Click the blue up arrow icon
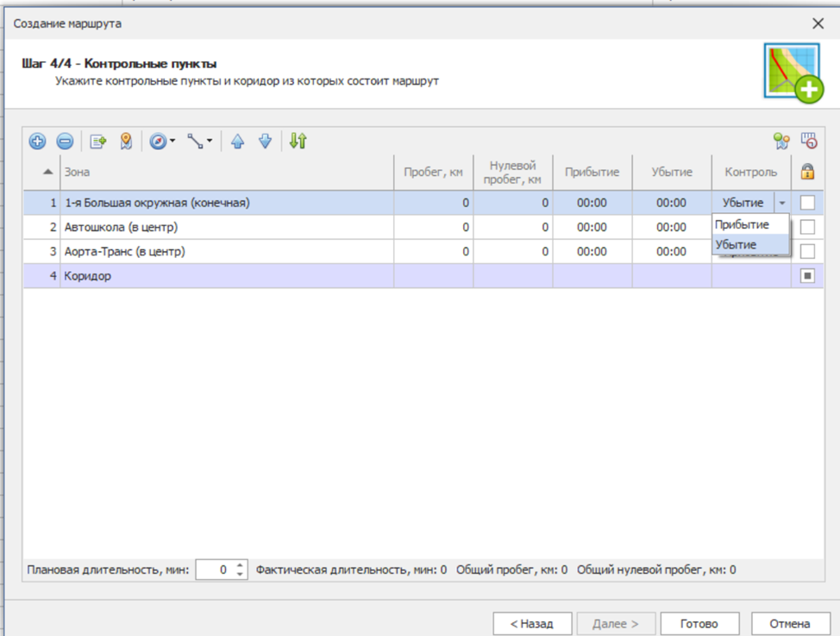The height and width of the screenshot is (636, 840). tap(237, 142)
